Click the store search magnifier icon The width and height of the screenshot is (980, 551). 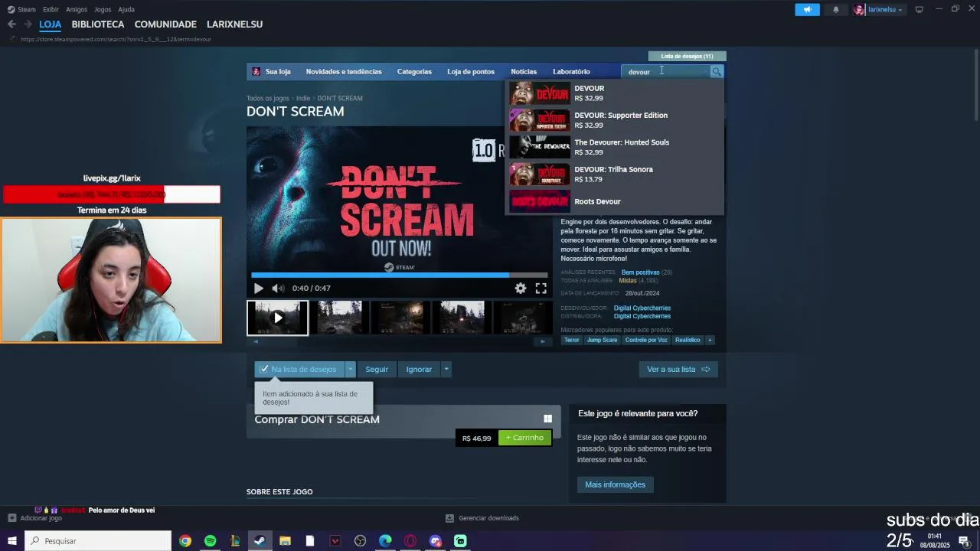pos(717,71)
